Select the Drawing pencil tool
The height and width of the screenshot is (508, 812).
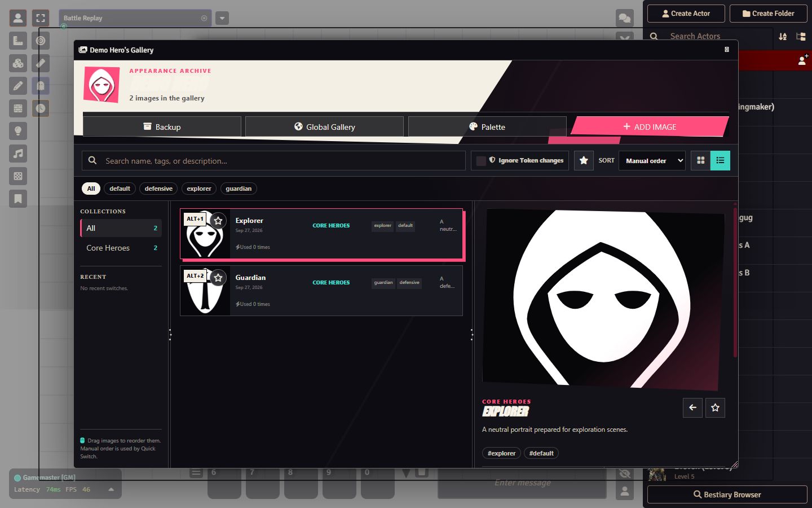[x=18, y=86]
